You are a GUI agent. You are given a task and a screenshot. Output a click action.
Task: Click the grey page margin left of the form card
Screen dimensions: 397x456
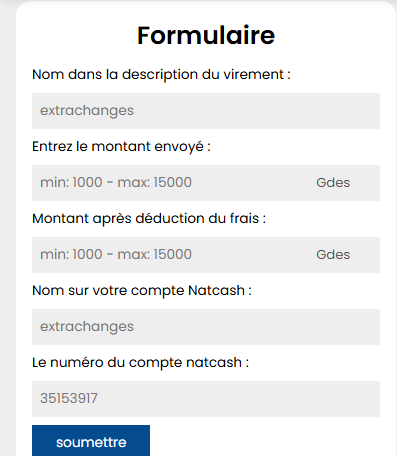[x=7, y=233]
